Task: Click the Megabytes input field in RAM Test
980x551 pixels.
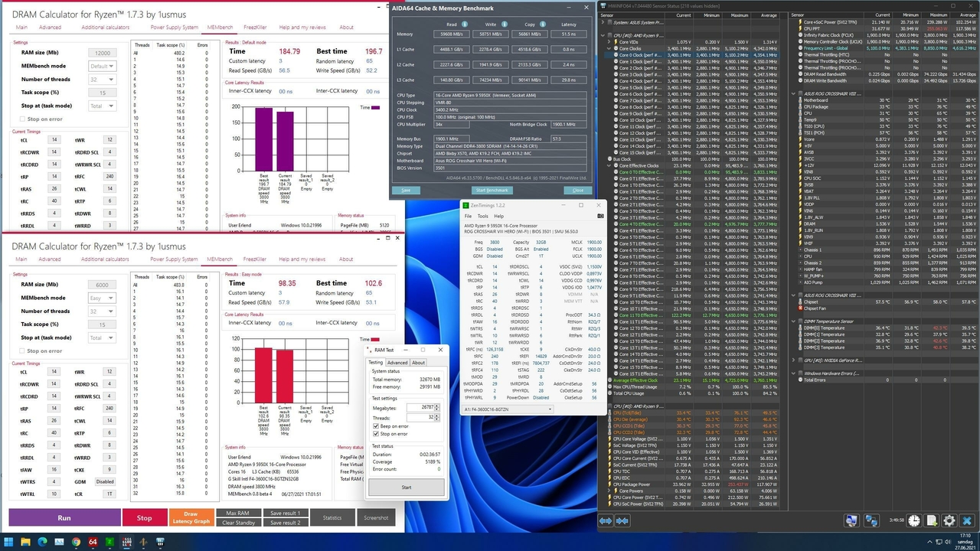Action: [419, 408]
